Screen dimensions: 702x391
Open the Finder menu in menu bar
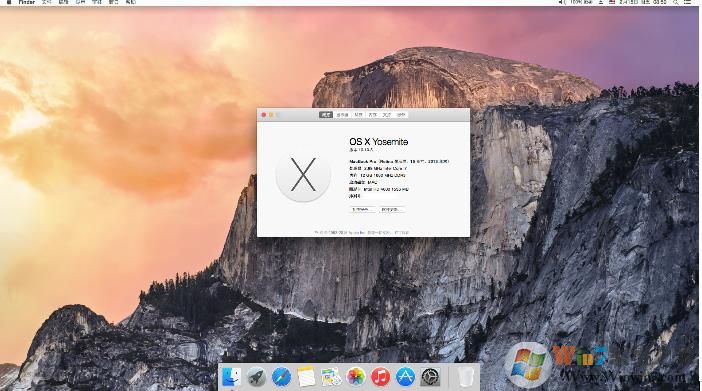pyautogui.click(x=26, y=2)
